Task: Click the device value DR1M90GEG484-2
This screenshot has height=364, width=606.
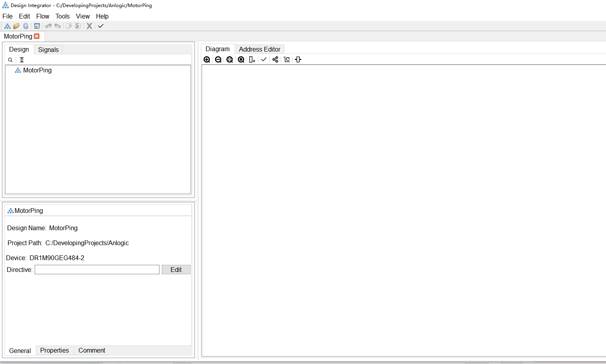Action: click(57, 258)
